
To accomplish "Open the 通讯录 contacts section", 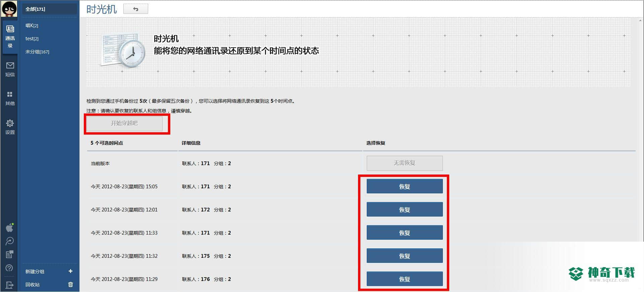I will [x=10, y=37].
